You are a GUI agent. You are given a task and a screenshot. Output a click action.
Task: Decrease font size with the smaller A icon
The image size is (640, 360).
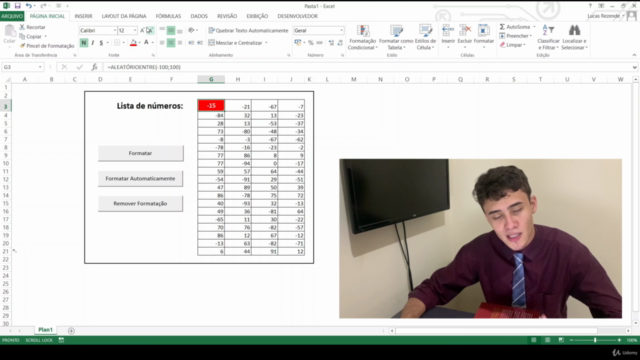(150, 31)
